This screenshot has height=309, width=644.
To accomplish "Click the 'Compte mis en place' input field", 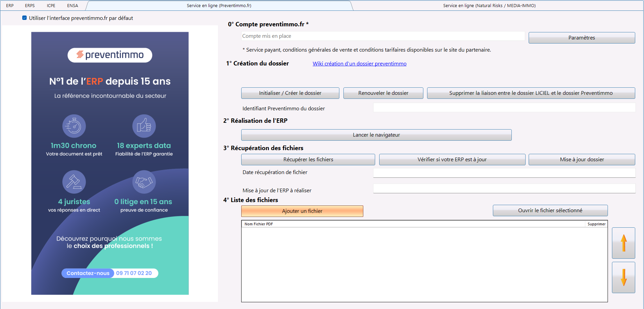I will (x=383, y=36).
